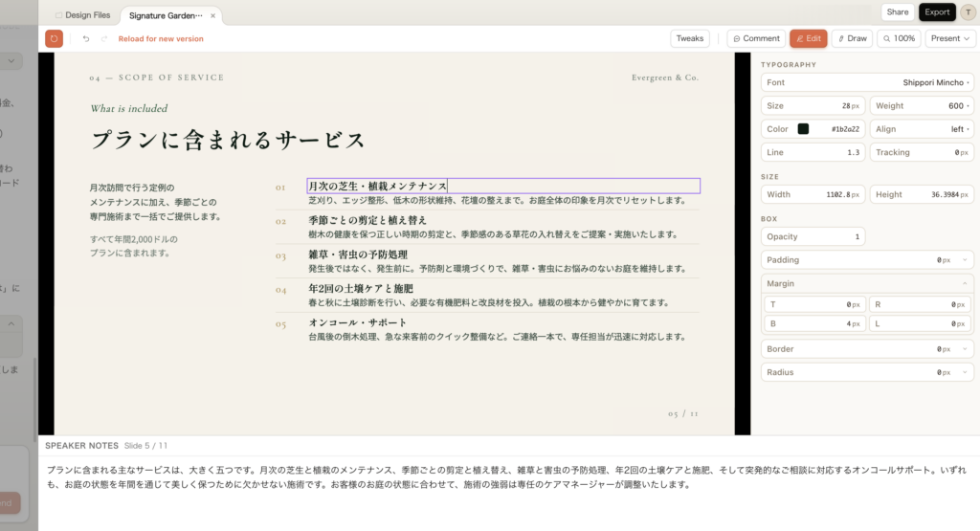The height and width of the screenshot is (531, 980).
Task: Click the 100% zoom control
Action: [x=900, y=38]
